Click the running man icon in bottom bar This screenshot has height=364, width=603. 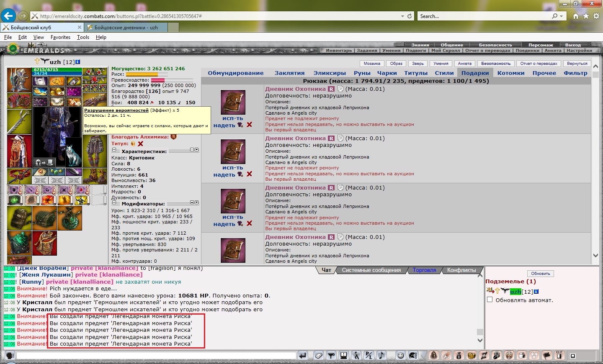pyautogui.click(x=356, y=356)
